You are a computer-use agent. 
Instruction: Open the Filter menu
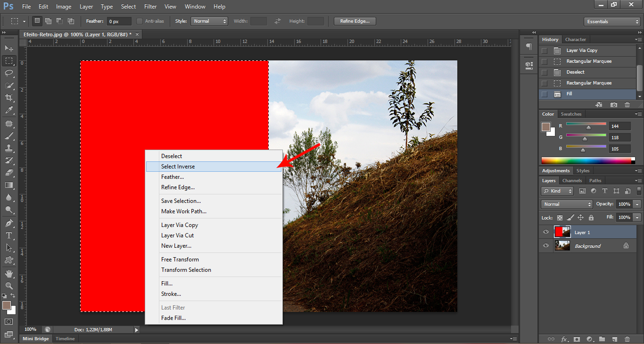[x=150, y=7]
